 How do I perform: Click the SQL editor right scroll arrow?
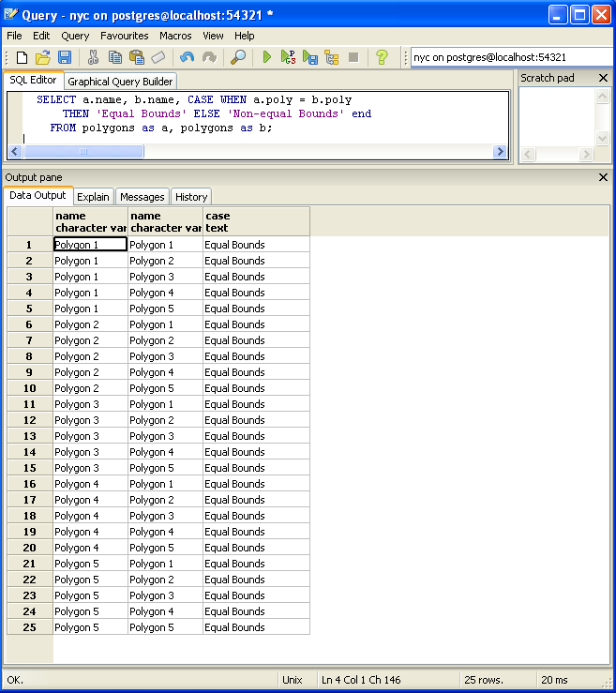pyautogui.click(x=500, y=152)
